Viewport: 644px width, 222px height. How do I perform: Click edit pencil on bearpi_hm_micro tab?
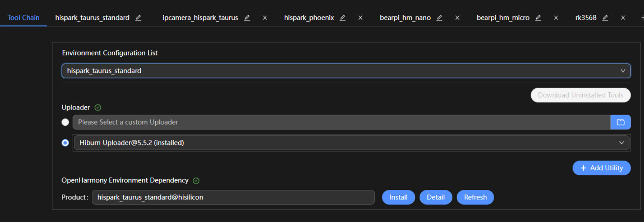pos(538,18)
